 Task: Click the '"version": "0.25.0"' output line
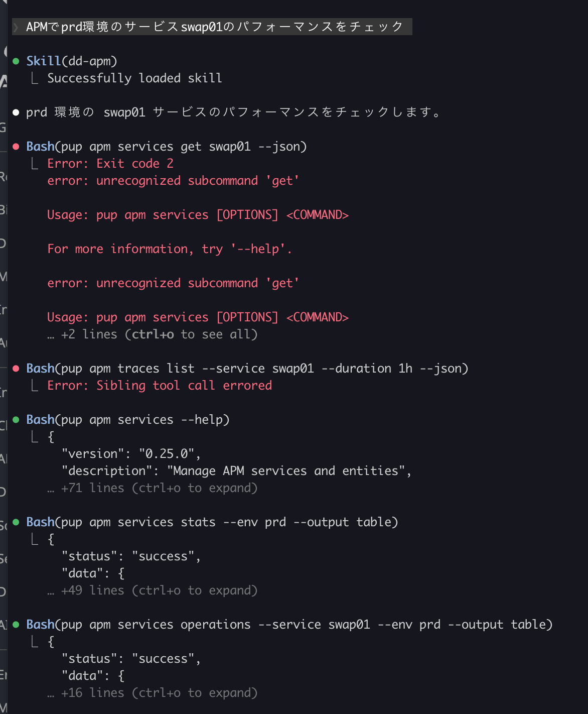coord(131,454)
